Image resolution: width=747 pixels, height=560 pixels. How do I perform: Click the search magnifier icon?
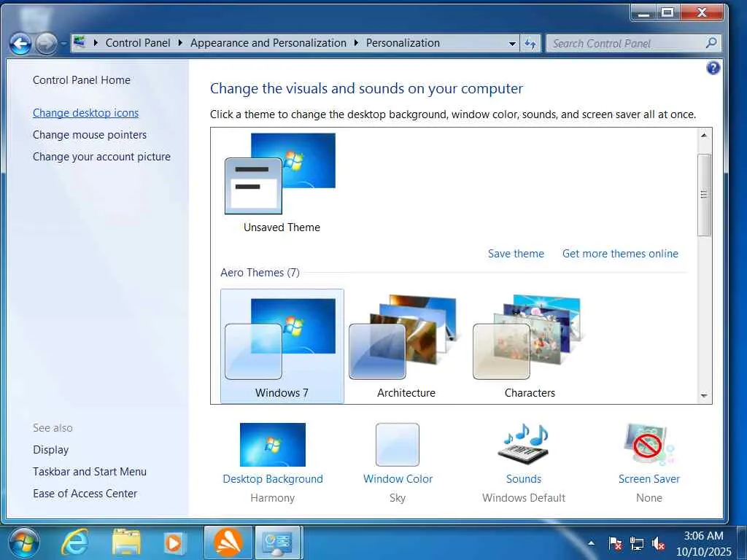pos(711,43)
